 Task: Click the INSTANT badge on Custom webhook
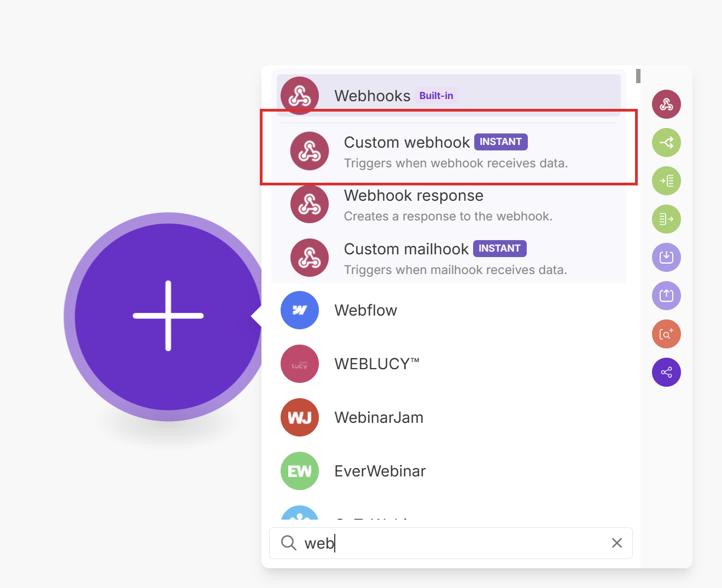pos(501,142)
